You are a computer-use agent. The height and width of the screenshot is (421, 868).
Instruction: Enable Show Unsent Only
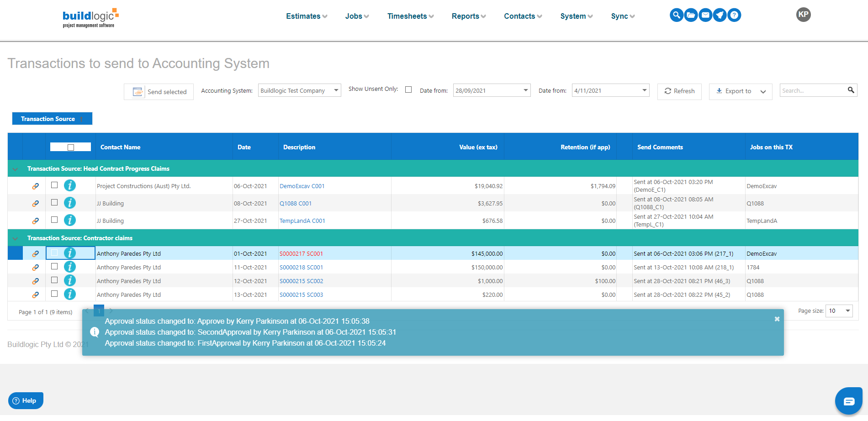coord(408,89)
